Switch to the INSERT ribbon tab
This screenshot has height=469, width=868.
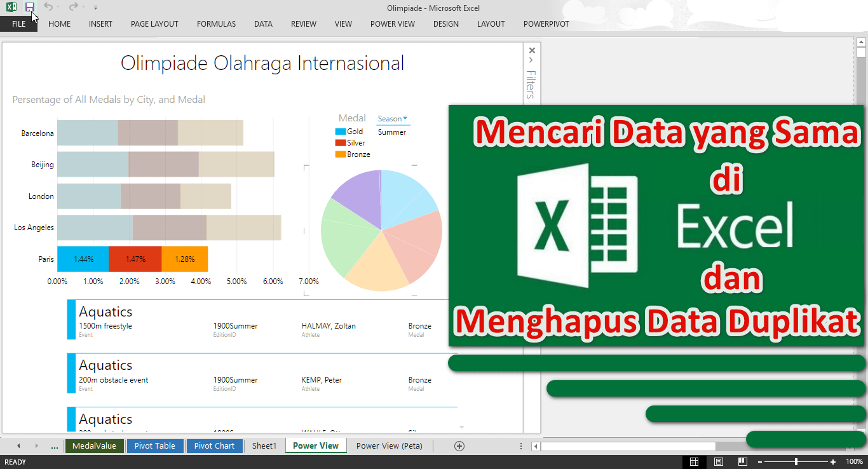[x=100, y=24]
